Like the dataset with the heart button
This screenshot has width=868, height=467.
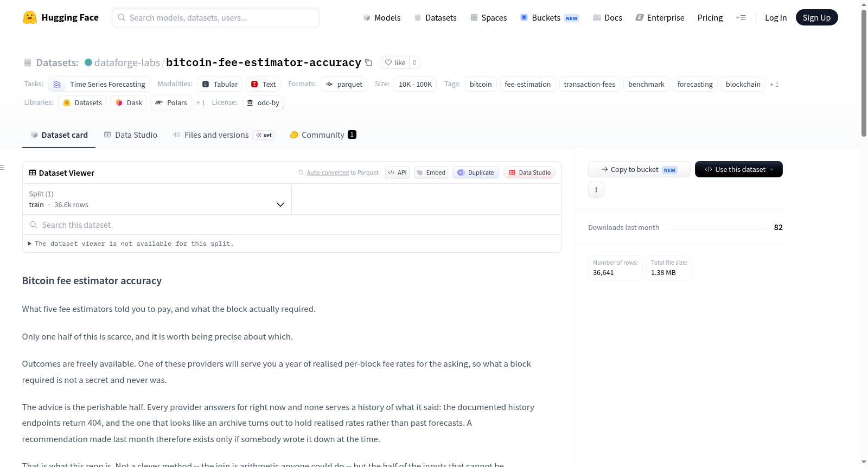[x=395, y=62]
